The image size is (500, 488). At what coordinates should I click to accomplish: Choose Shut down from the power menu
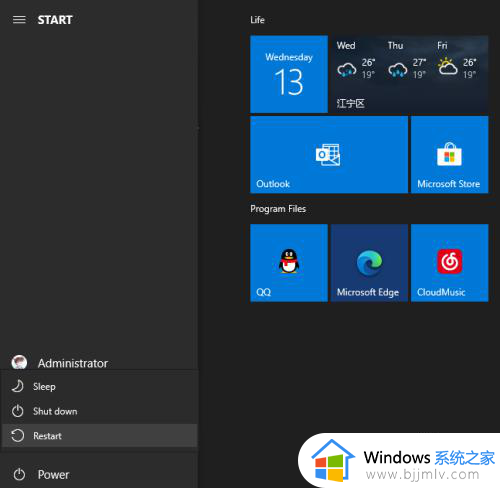coord(100,411)
